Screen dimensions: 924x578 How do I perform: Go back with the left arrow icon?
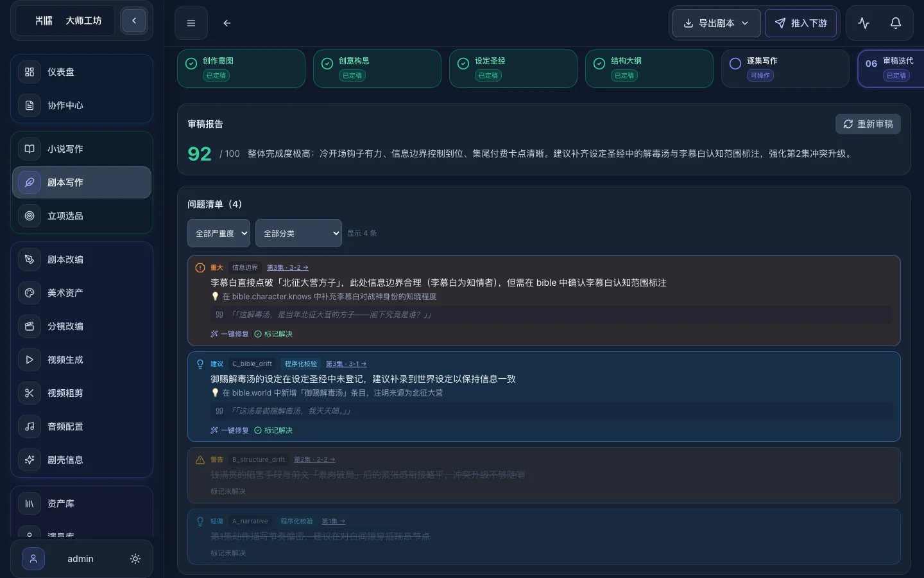tap(227, 23)
